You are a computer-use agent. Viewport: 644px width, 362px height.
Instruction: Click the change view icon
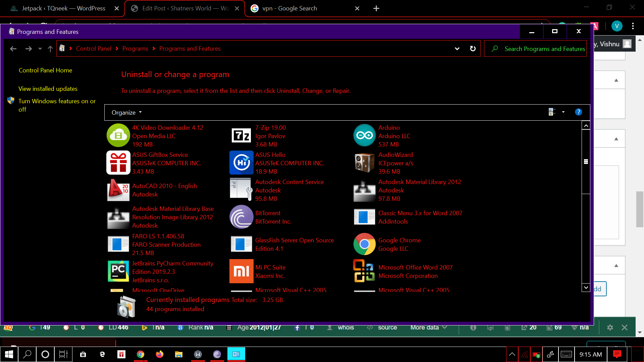click(552, 112)
